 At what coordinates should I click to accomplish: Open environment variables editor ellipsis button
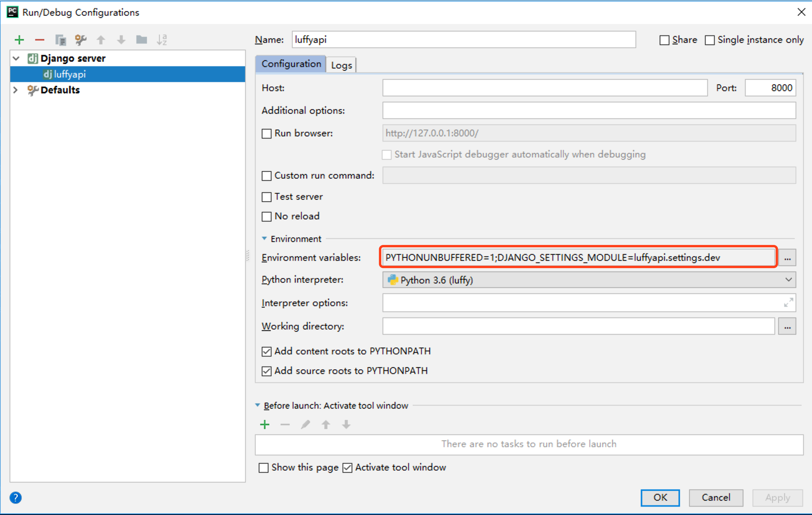tap(787, 258)
